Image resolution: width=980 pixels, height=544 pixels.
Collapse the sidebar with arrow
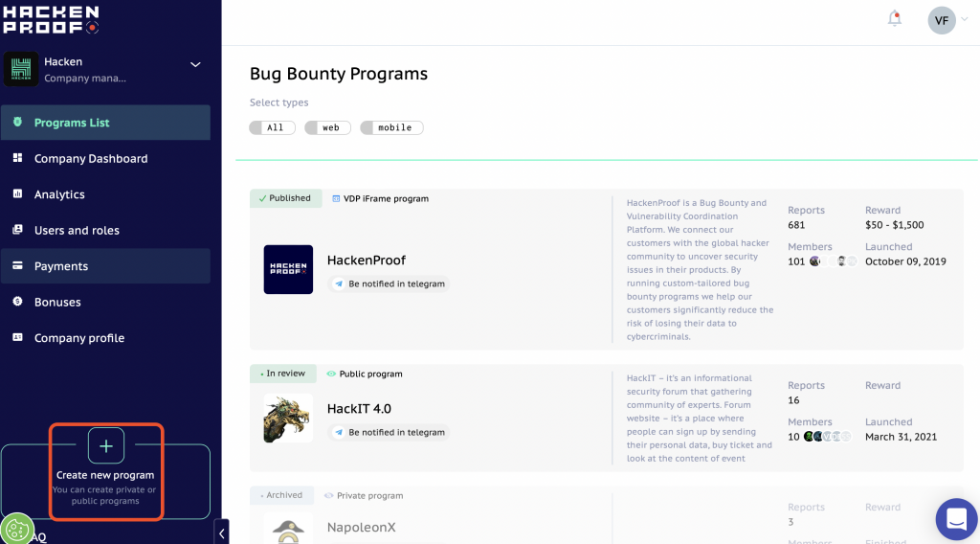(x=221, y=533)
